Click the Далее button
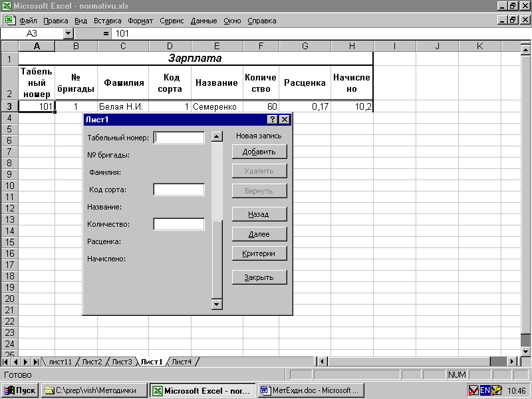This screenshot has width=532, height=399. [x=259, y=234]
